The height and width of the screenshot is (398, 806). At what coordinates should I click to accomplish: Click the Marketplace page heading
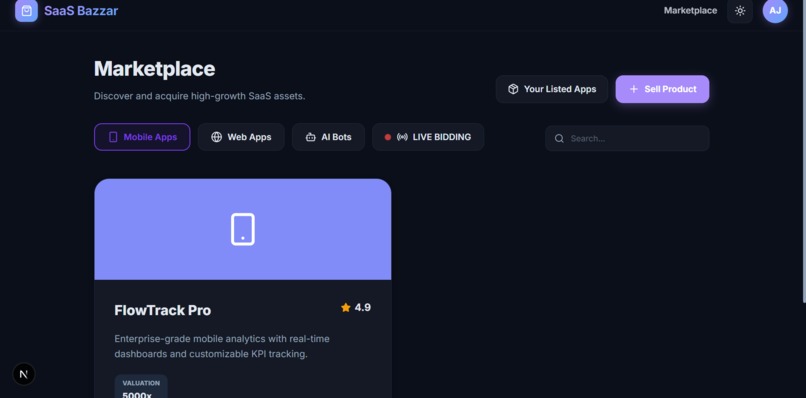pyautogui.click(x=154, y=68)
